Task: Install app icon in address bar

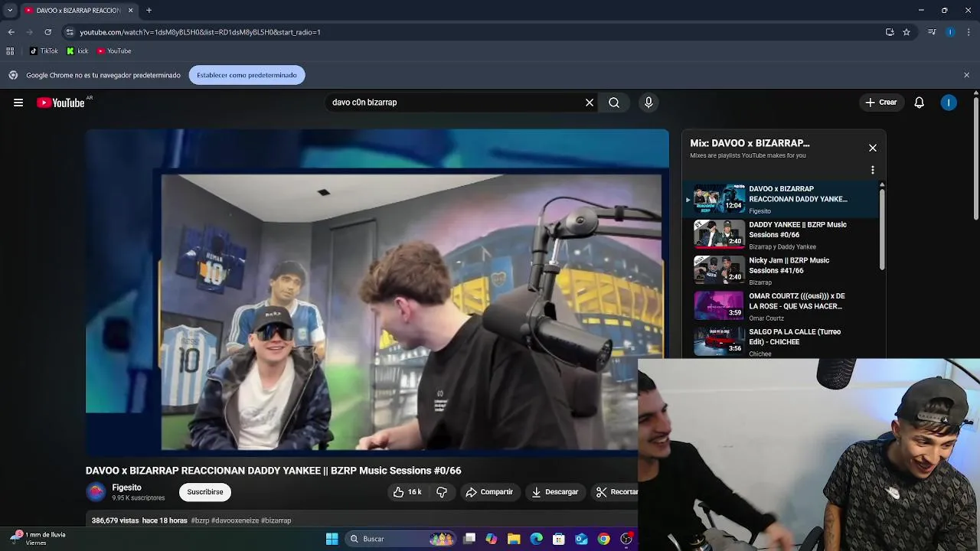Action: 890,32
